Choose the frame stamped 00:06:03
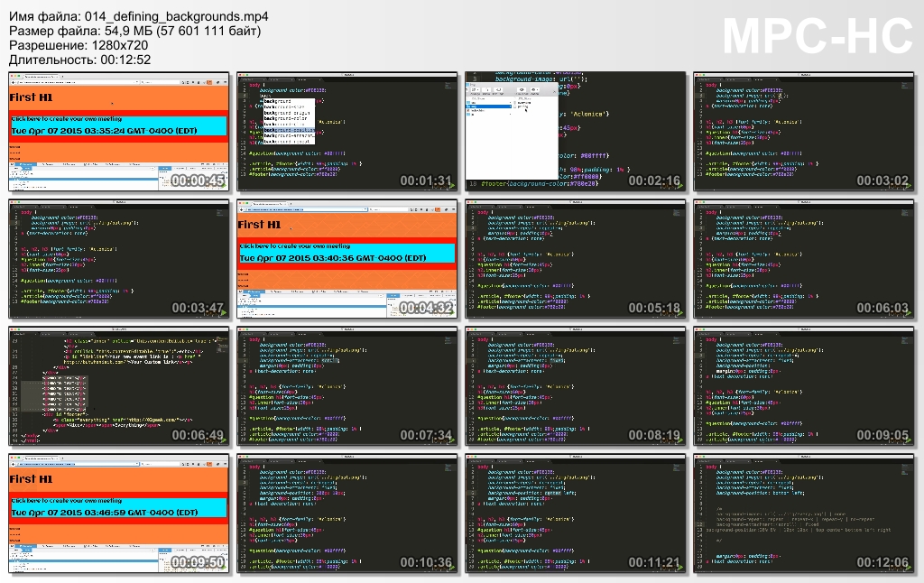Image resolution: width=924 pixels, height=583 pixels. click(x=804, y=259)
